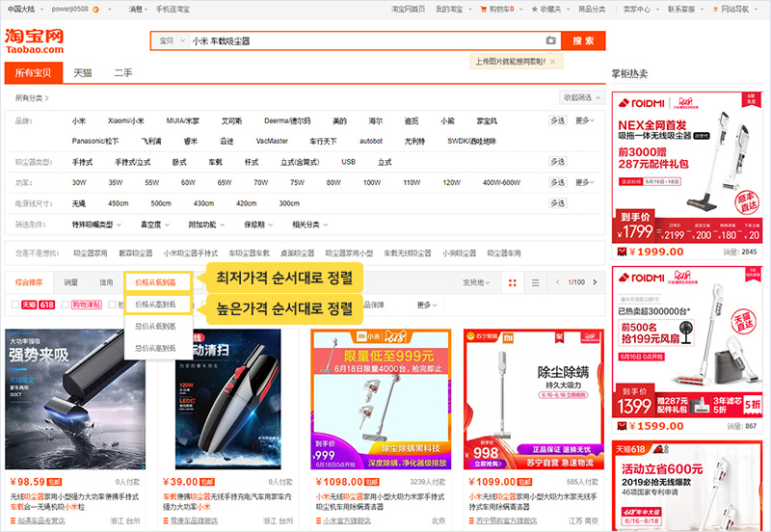Click the Taobao.com logo

[x=34, y=41]
